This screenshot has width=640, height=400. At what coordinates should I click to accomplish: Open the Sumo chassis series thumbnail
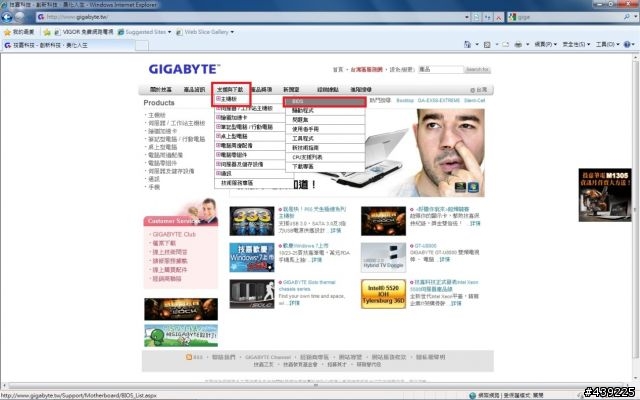pyautogui.click(x=252, y=294)
